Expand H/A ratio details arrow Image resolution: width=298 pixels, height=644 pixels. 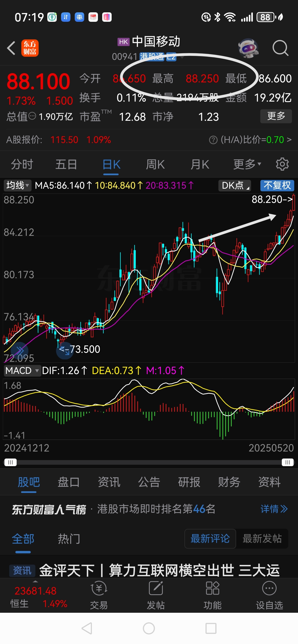[289, 140]
